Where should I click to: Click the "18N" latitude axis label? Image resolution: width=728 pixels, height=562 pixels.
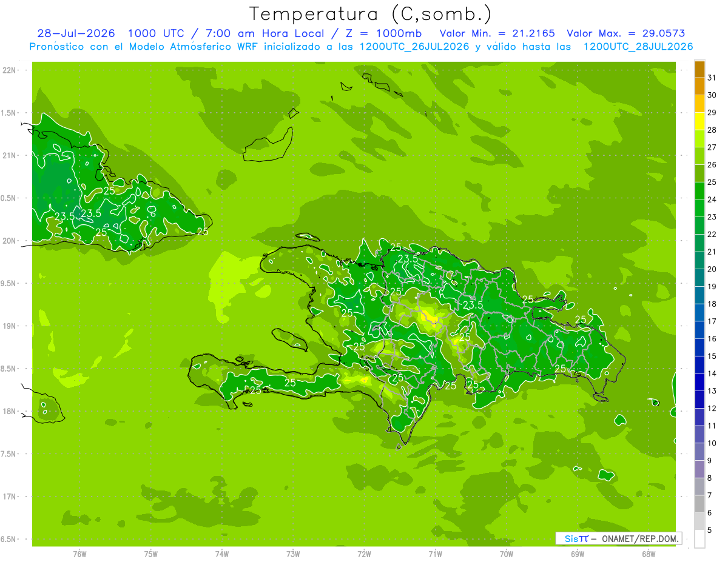[x=9, y=412]
